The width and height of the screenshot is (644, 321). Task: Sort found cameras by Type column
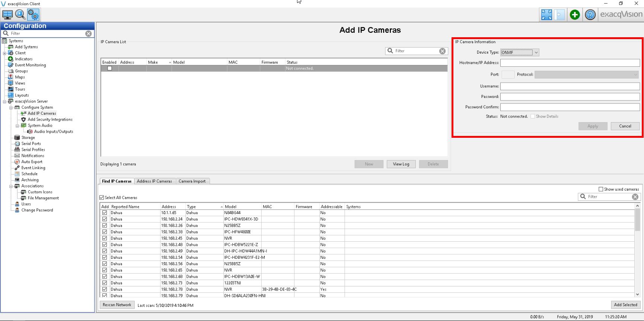(x=204, y=207)
